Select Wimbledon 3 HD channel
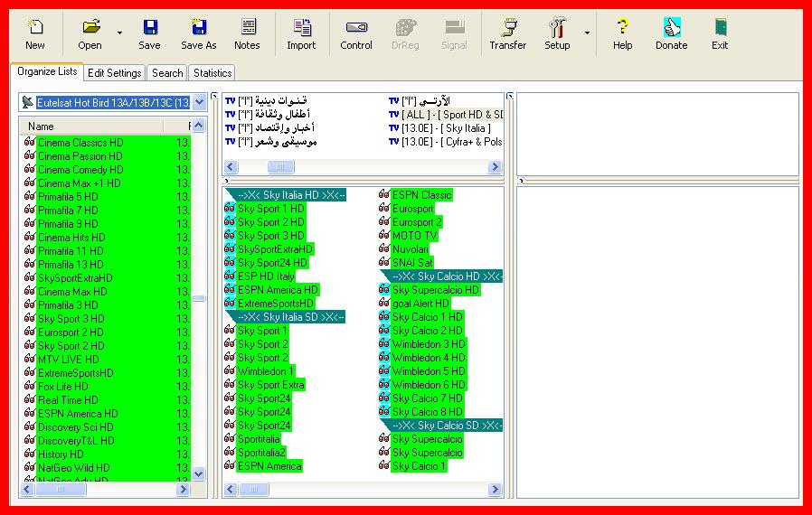The width and height of the screenshot is (812, 515). (429, 343)
